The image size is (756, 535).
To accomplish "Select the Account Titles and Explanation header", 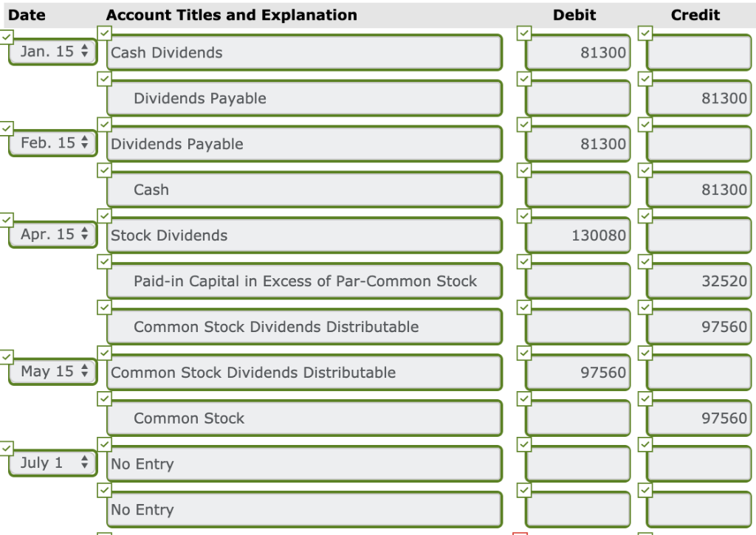I will pyautogui.click(x=232, y=15).
